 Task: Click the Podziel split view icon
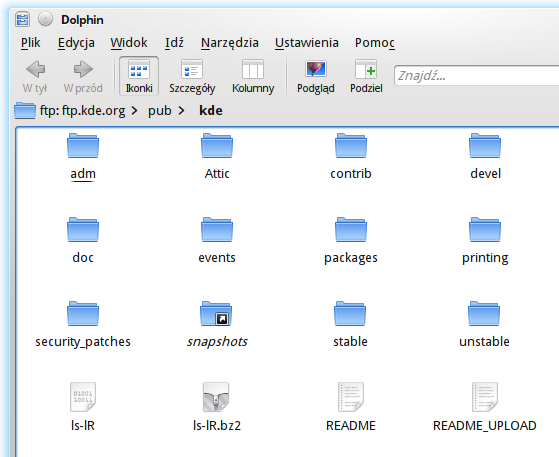[366, 69]
